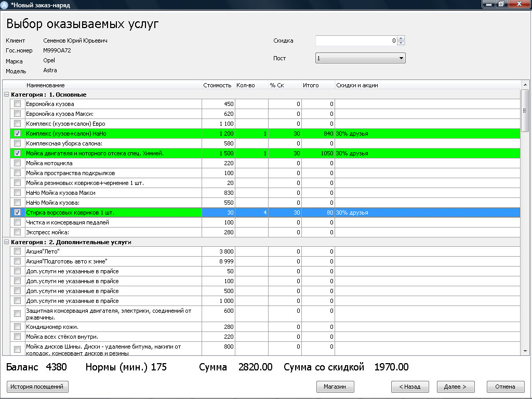Collapse the 'Категория: 2. Дополнительные услуги' group

pyautogui.click(x=7, y=242)
